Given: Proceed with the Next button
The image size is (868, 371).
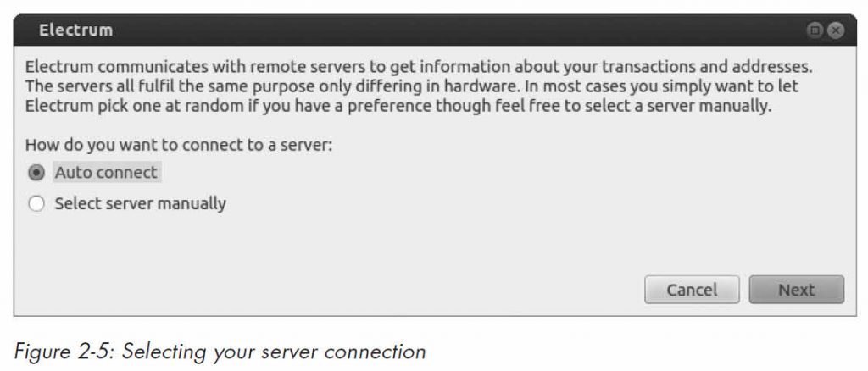Looking at the screenshot, I should pyautogui.click(x=797, y=290).
